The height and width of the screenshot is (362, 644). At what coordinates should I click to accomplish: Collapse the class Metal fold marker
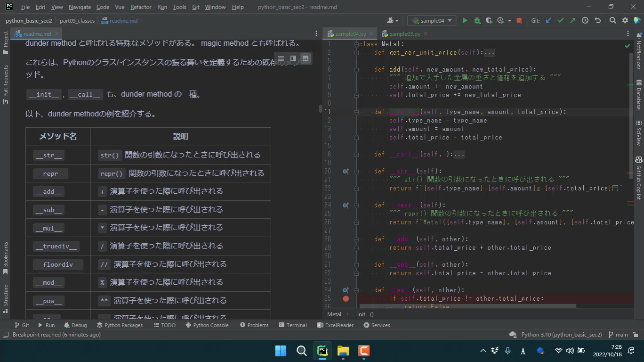point(357,44)
